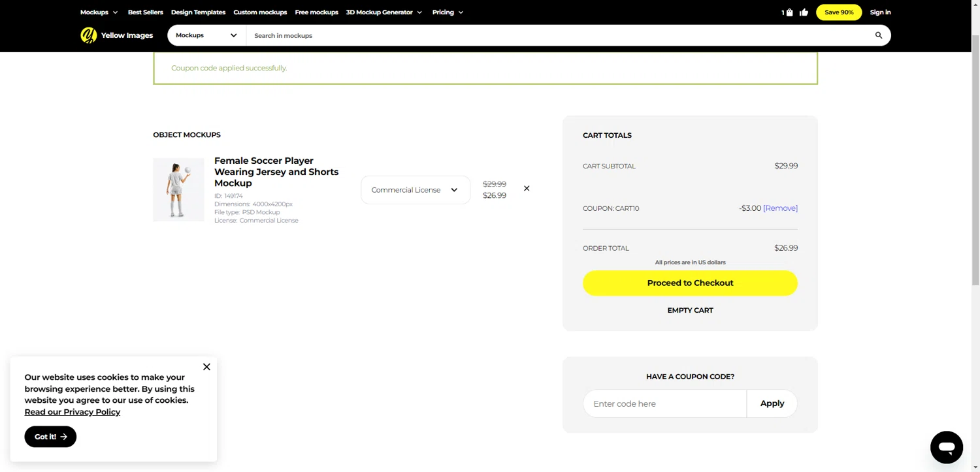Click EMPTY CART link
Image resolution: width=980 pixels, height=472 pixels.
690,311
